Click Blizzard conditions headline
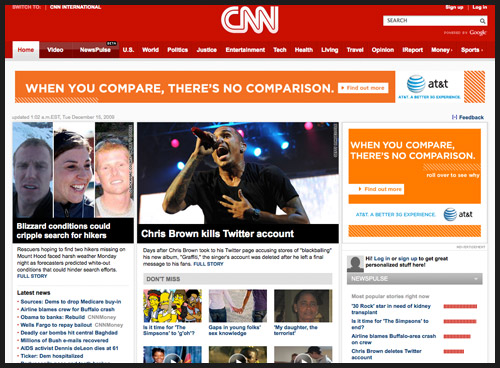 [63, 231]
